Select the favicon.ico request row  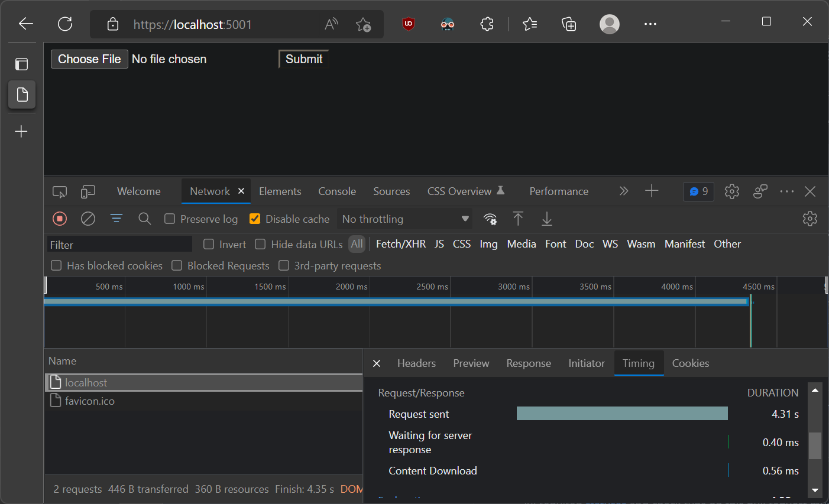point(203,401)
